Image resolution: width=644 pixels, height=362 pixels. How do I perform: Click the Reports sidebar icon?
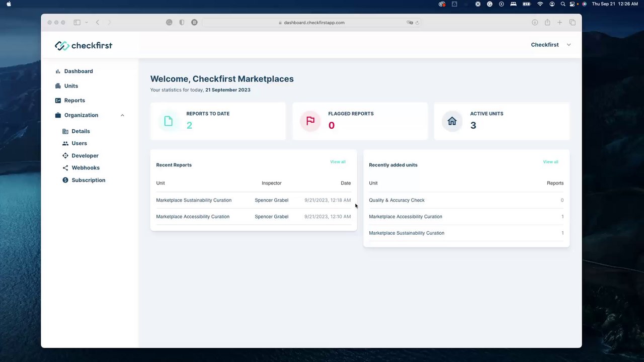(58, 101)
